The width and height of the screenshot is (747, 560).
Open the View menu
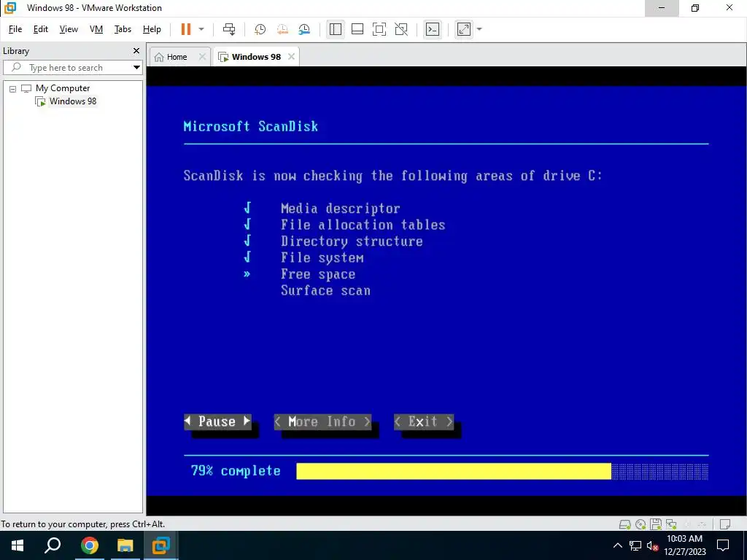(69, 29)
